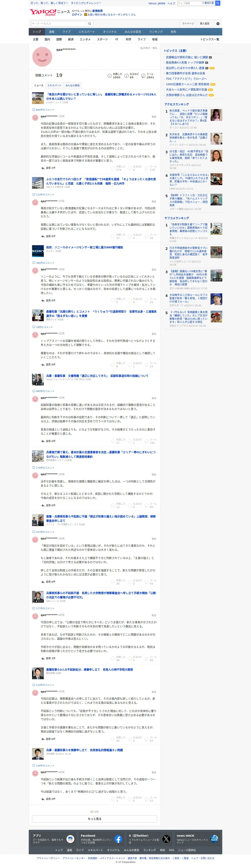
Task: Open the マイページ link
Action: (188, 24)
